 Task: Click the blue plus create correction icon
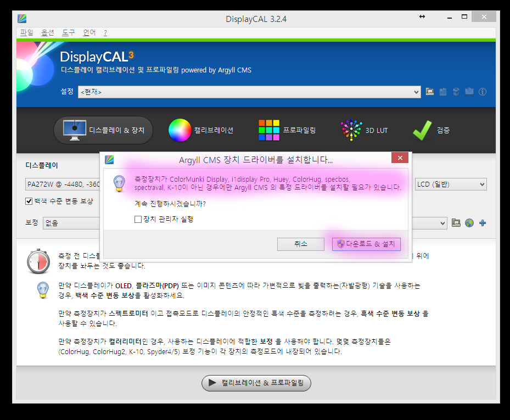point(483,223)
